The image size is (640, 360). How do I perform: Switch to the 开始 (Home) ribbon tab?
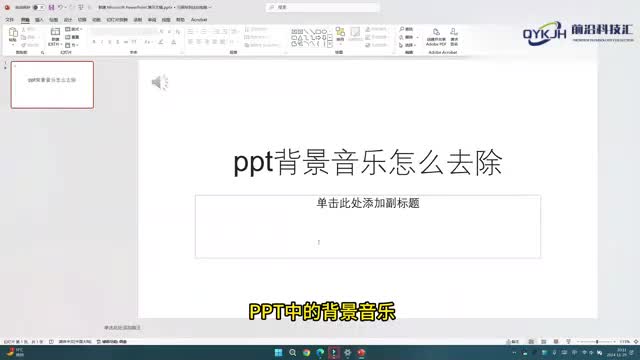pos(25,20)
